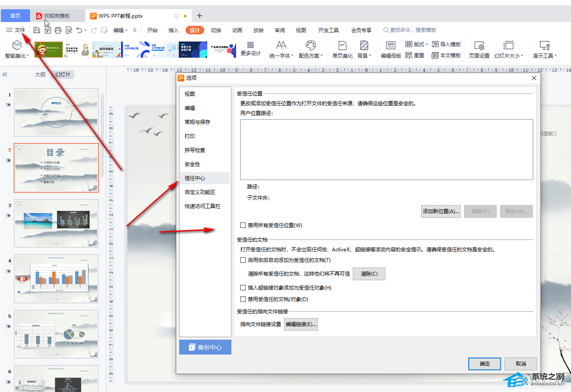The height and width of the screenshot is (392, 571).
Task: Select 安全性 in options sidebar
Action: 205,164
